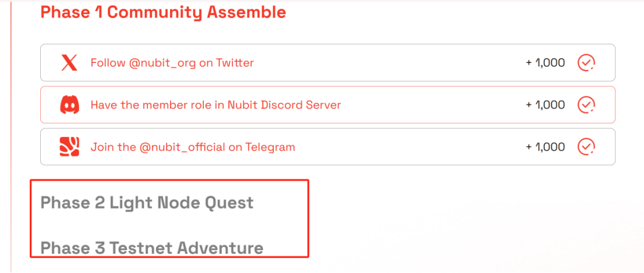Click the +1,000 reward on Twitter task
The width and height of the screenshot is (644, 273).
tap(546, 63)
